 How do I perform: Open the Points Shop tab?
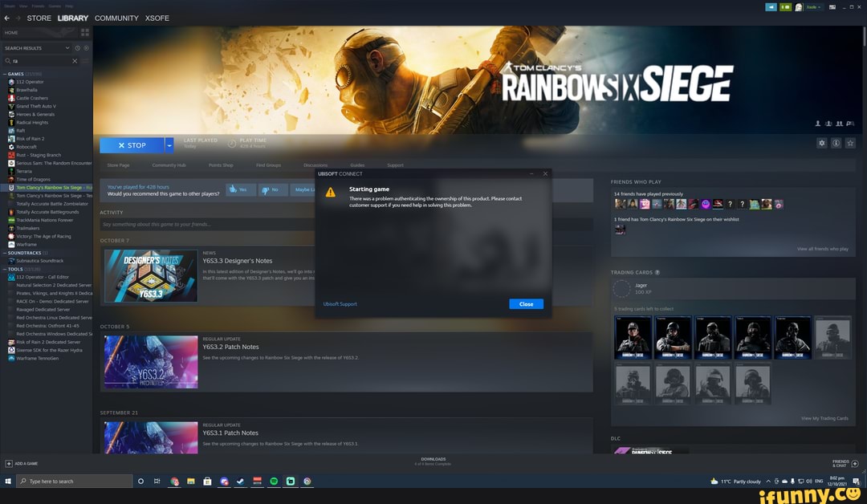(x=221, y=165)
